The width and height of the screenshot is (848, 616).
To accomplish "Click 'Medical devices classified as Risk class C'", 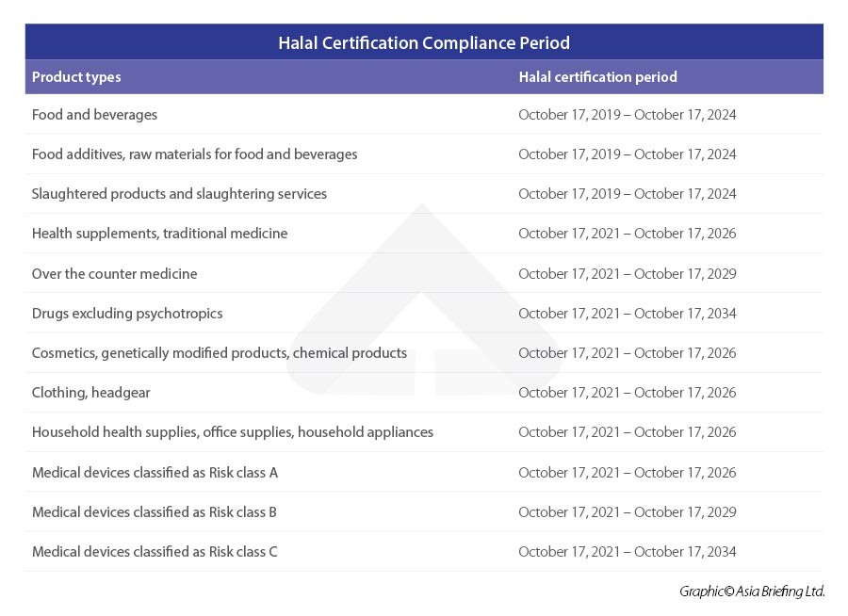I will 155,552.
